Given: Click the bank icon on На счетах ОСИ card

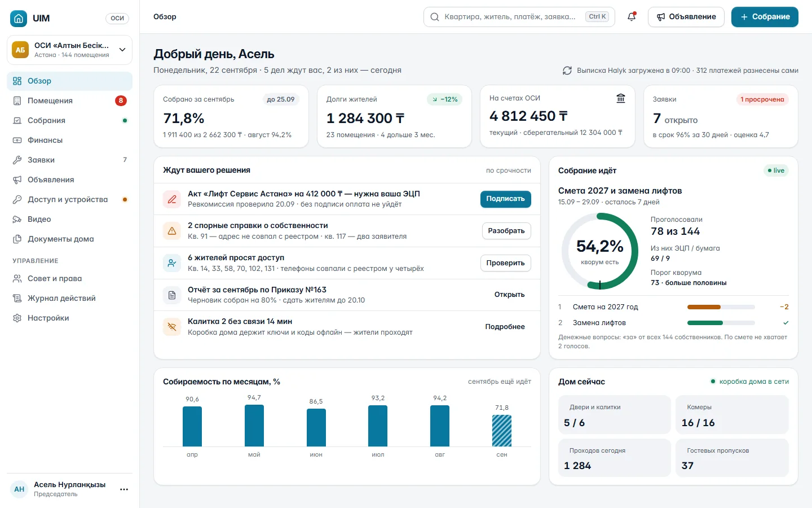Looking at the screenshot, I should pyautogui.click(x=621, y=98).
